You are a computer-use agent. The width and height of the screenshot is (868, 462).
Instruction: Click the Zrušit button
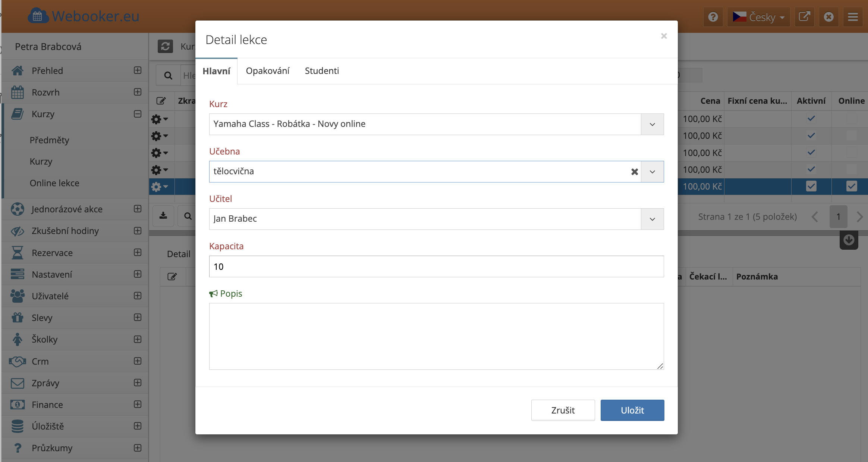[563, 410]
